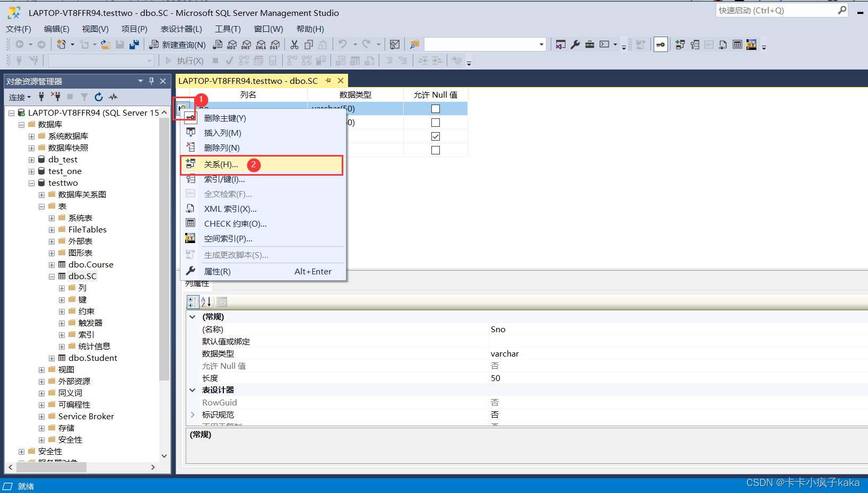The width and height of the screenshot is (868, 493).
Task: Click the Set Primary Key toolbar icon
Action: point(661,45)
